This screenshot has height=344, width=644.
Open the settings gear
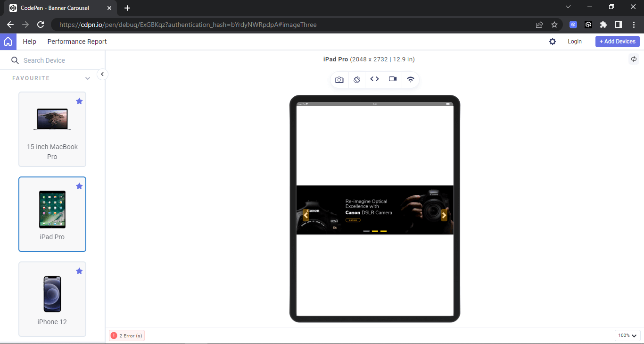[x=552, y=42]
